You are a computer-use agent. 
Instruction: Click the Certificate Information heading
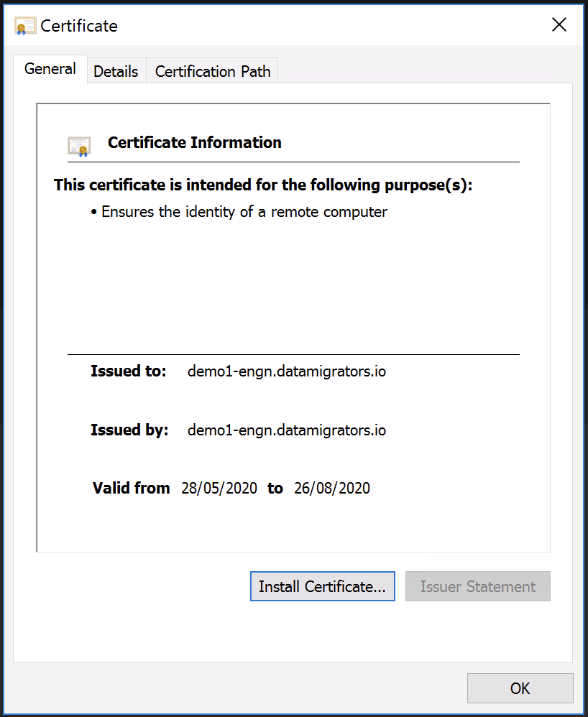click(194, 143)
